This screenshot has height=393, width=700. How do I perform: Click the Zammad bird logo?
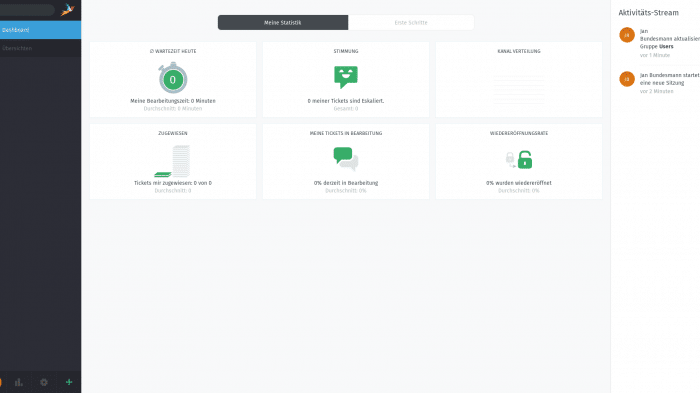pos(67,9)
